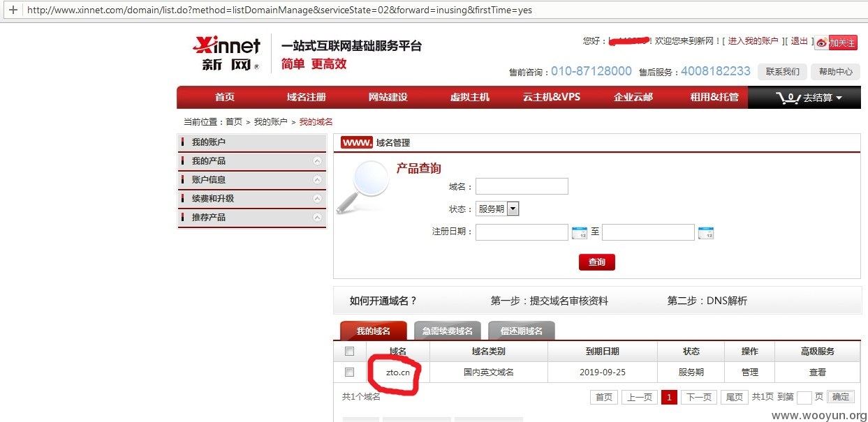Screen dimensions: 868x422
Task: Click the red 查询 search button
Action: point(597,262)
